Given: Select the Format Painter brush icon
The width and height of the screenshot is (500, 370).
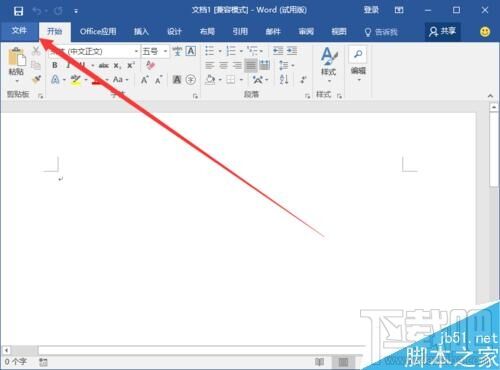Looking at the screenshot, I should coord(36,79).
